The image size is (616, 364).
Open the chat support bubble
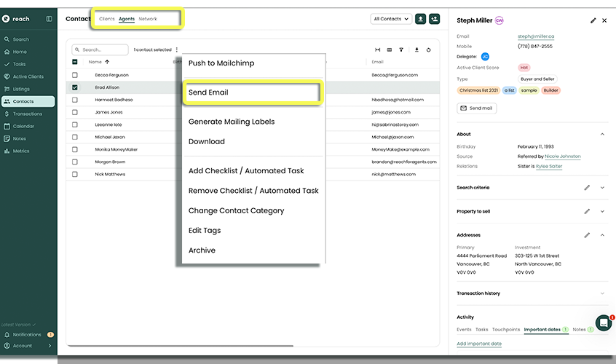(x=603, y=323)
